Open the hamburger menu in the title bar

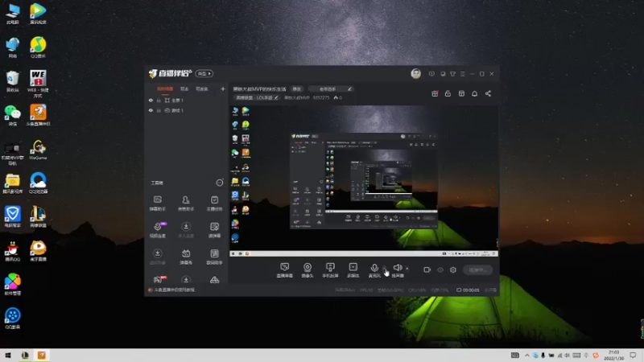tap(462, 74)
